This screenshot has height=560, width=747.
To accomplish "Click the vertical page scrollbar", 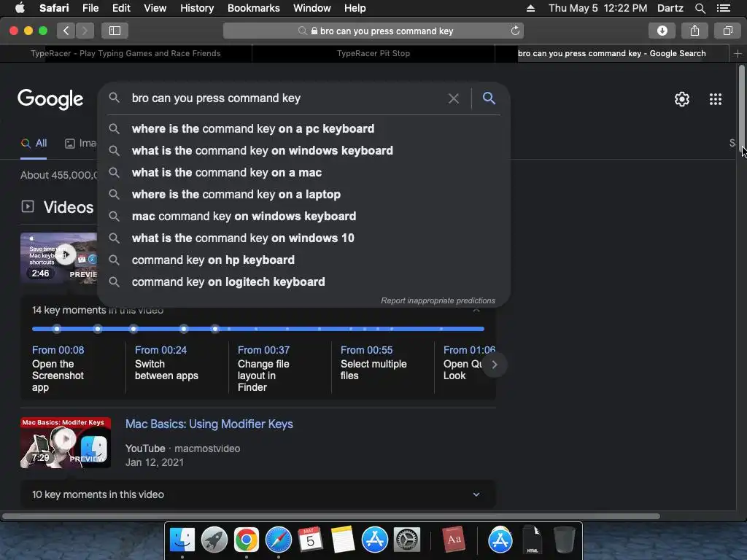I will (x=742, y=109).
